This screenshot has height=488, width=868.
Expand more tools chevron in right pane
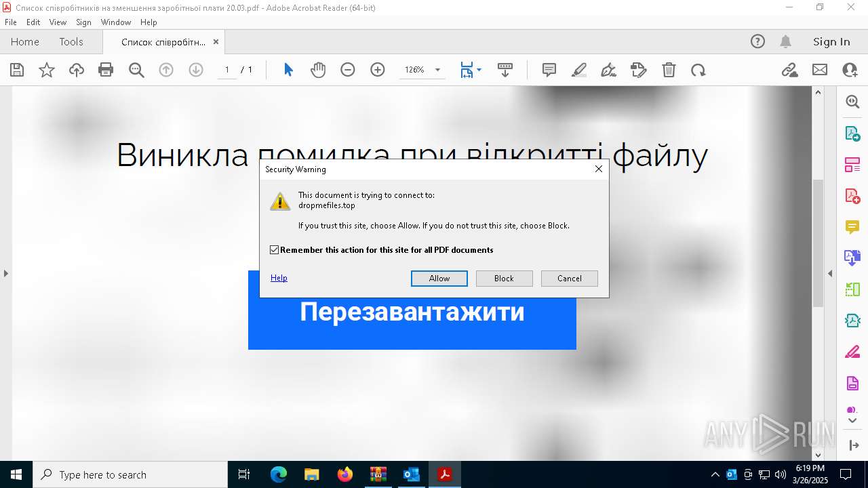tap(852, 421)
